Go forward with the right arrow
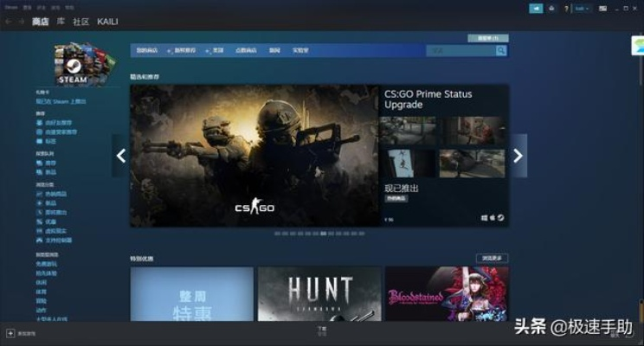This screenshot has width=644, height=346. point(22,22)
